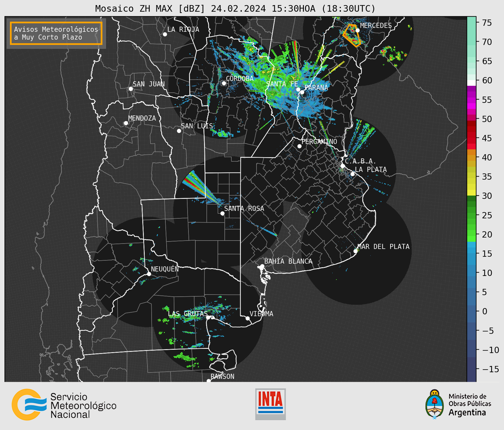
Task: Click the 60 dBZ white band on colorbar
Action: click(471, 83)
